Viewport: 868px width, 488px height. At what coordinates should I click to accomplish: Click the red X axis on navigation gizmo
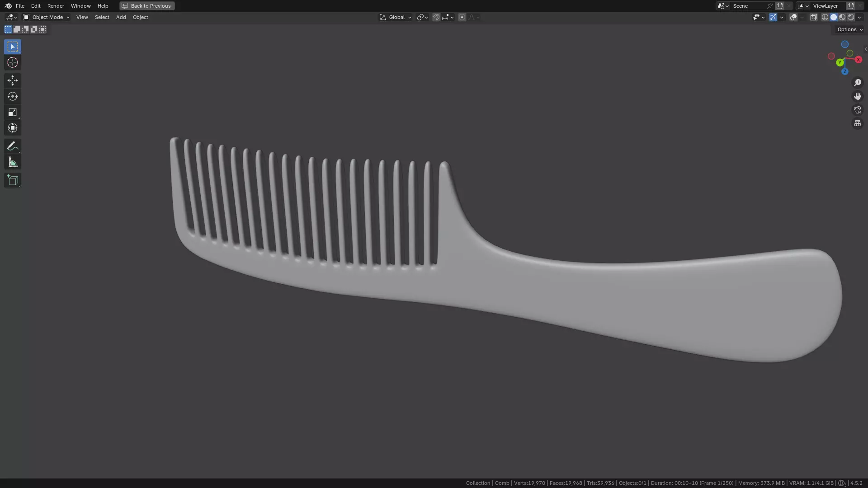tap(858, 60)
